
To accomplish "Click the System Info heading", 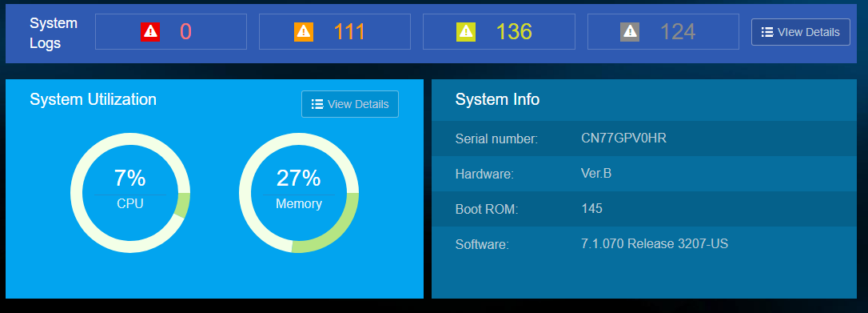I will pyautogui.click(x=497, y=100).
